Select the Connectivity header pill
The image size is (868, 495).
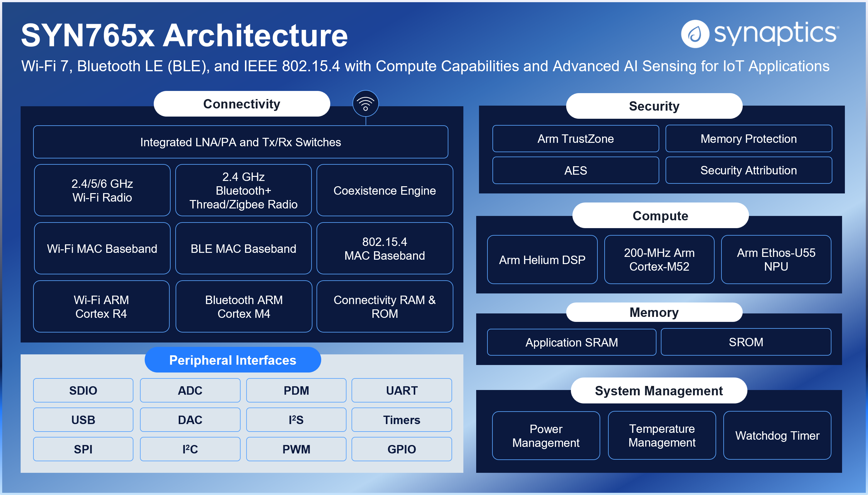coord(242,104)
